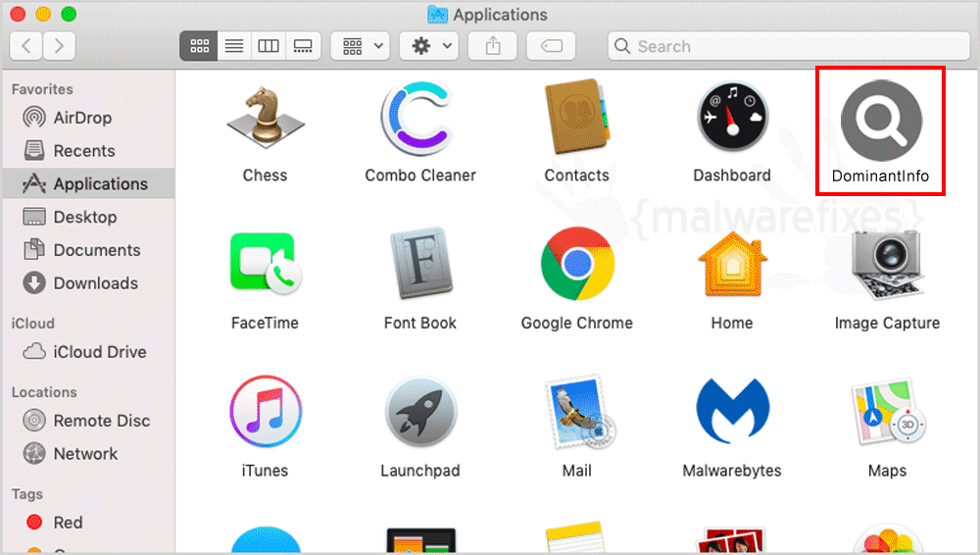Image resolution: width=980 pixels, height=555 pixels.
Task: Click the "Image Capture" name label
Action: [887, 323]
